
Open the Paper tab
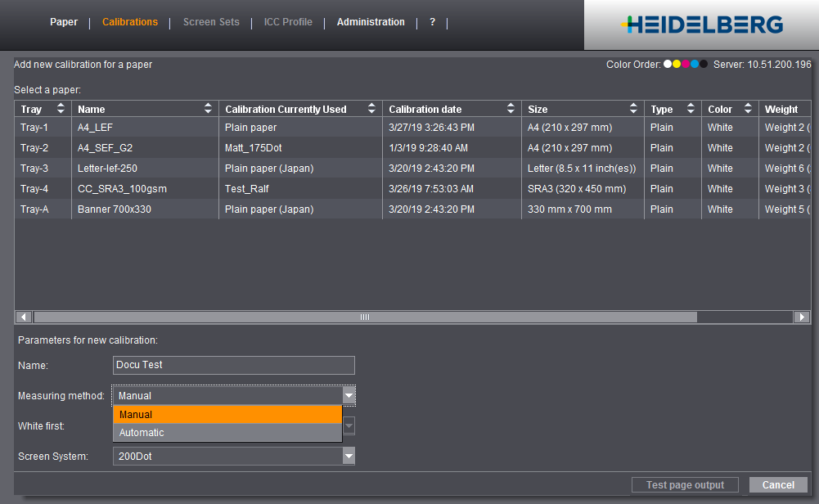pyautogui.click(x=64, y=22)
